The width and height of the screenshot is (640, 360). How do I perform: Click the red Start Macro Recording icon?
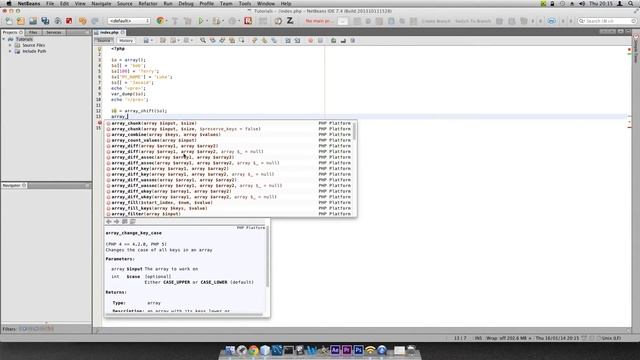[x=311, y=40]
